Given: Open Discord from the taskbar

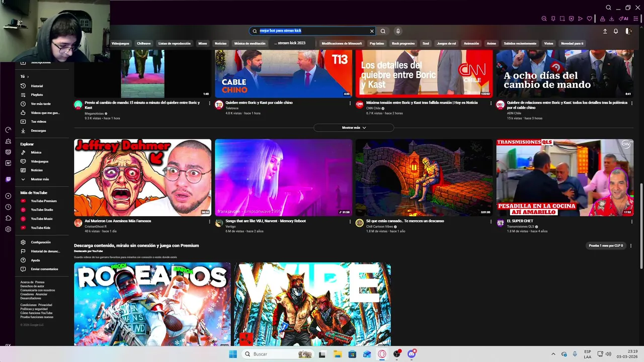Looking at the screenshot, I should pos(412,354).
